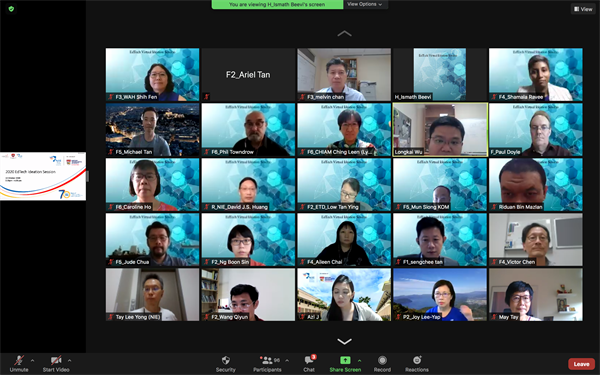Select F3_melvin chan video tile
The width and height of the screenshot is (600, 375).
[x=344, y=75]
